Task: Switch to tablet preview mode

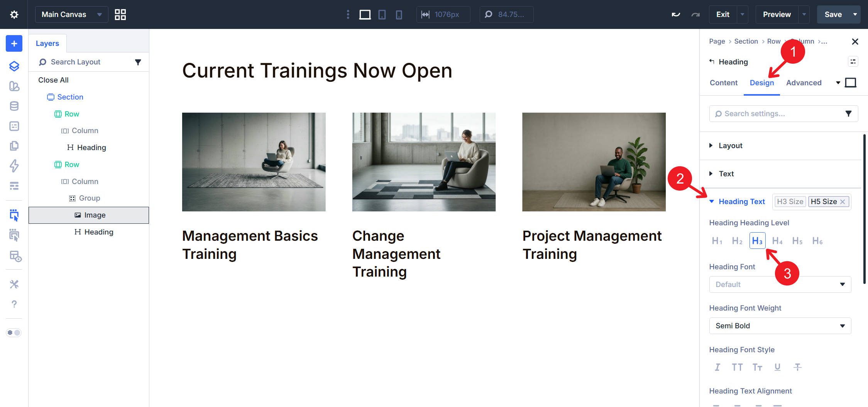Action: click(382, 14)
